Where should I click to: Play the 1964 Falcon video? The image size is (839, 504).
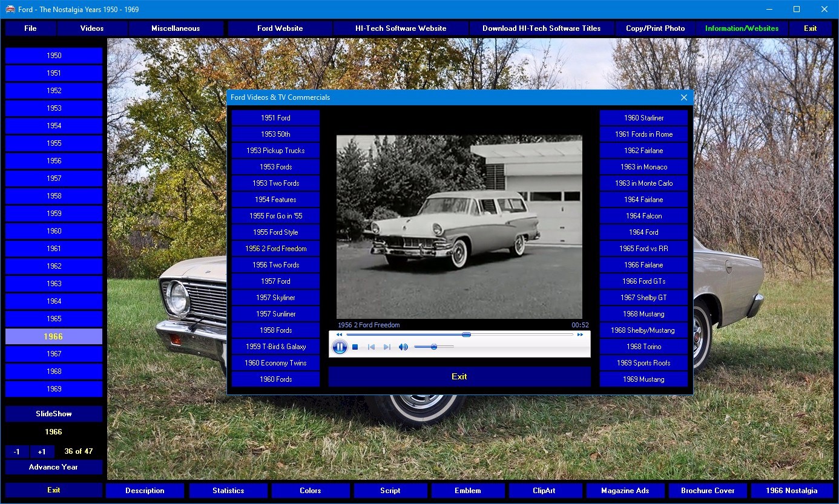click(x=643, y=216)
